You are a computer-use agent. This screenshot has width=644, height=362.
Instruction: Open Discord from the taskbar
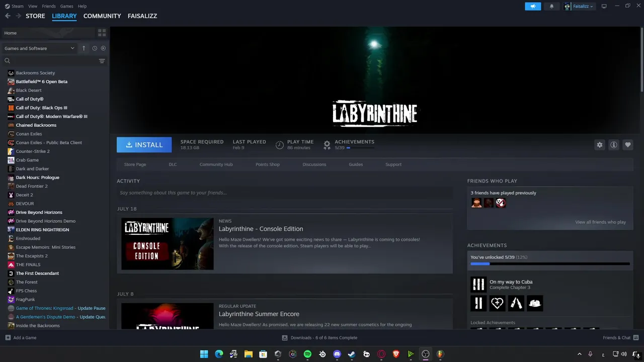(337, 354)
